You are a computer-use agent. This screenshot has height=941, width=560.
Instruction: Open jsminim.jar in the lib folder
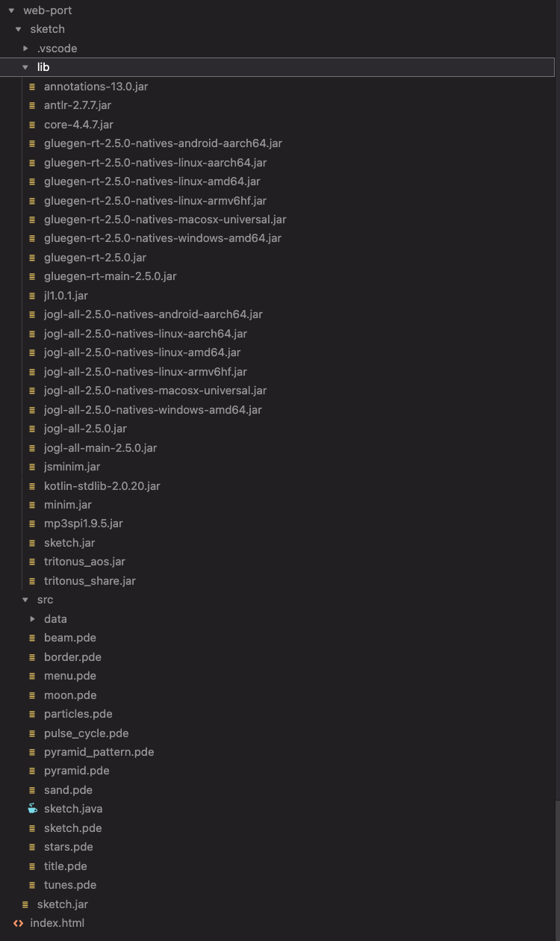pyautogui.click(x=72, y=467)
